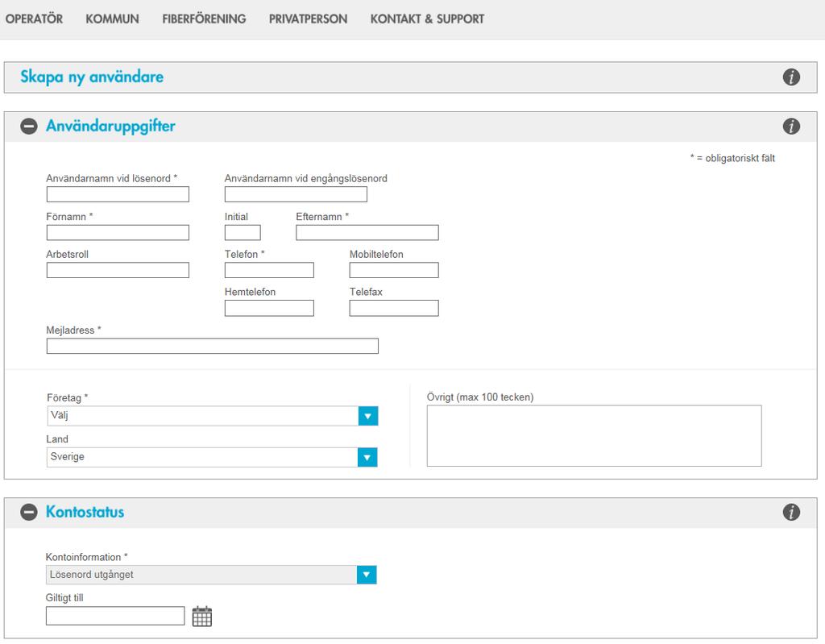Click the Giltigt till label
This screenshot has width=825, height=644.
coord(64,598)
